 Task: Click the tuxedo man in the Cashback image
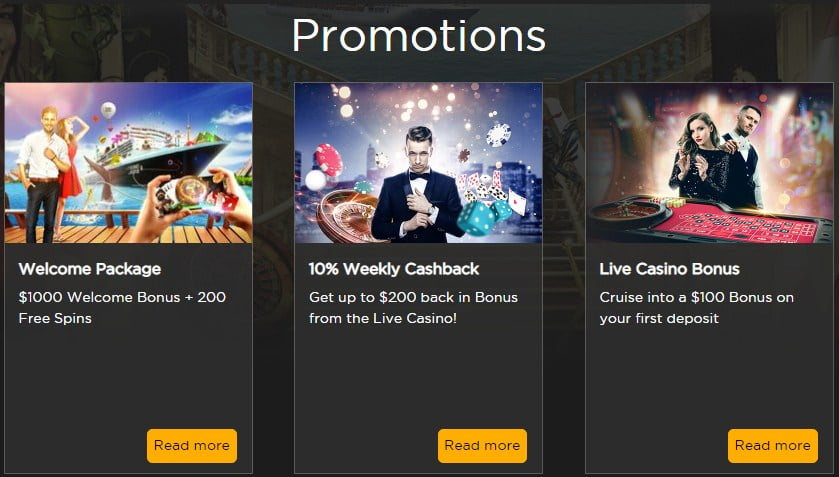tap(418, 187)
